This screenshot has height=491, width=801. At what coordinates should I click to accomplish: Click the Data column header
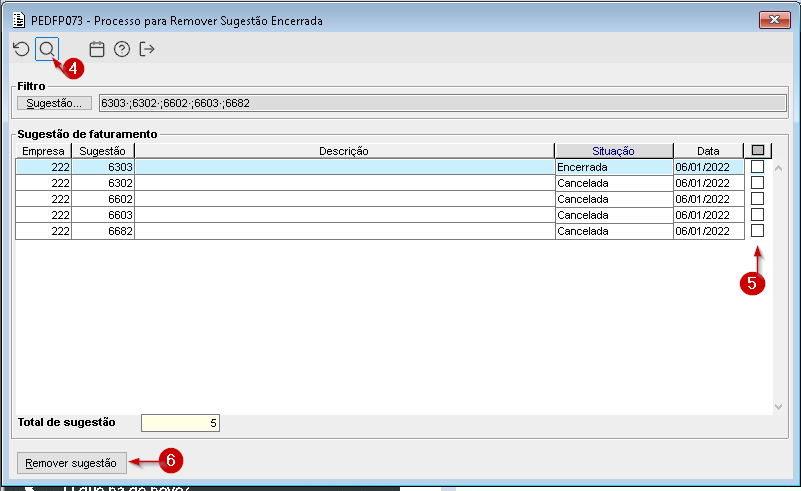(708, 151)
